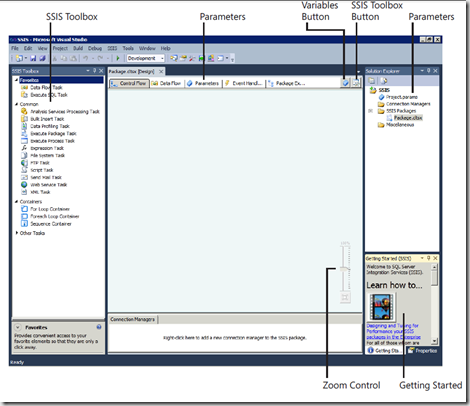Click the Solution Explorer window toolbar icon

click(174, 58)
